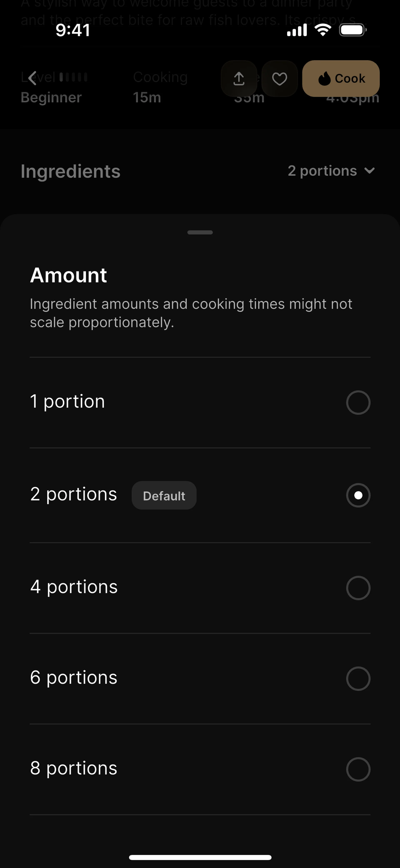400x868 pixels.
Task: Tap the back chevron arrow
Action: pyautogui.click(x=32, y=78)
